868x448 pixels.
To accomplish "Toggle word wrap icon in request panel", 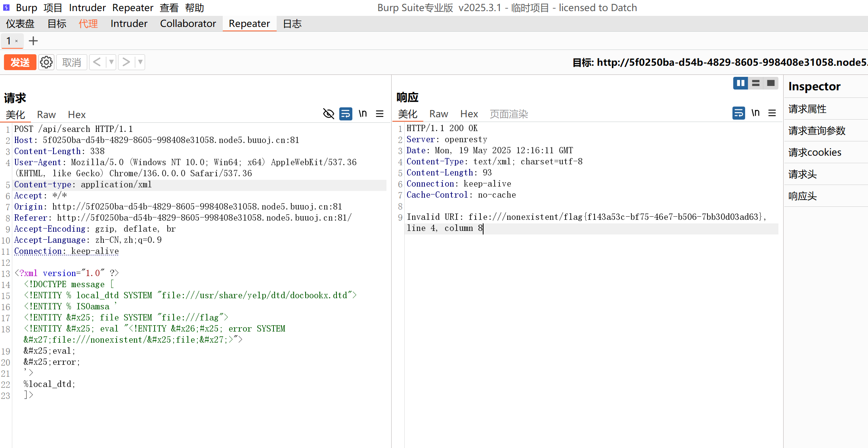I will tap(346, 114).
